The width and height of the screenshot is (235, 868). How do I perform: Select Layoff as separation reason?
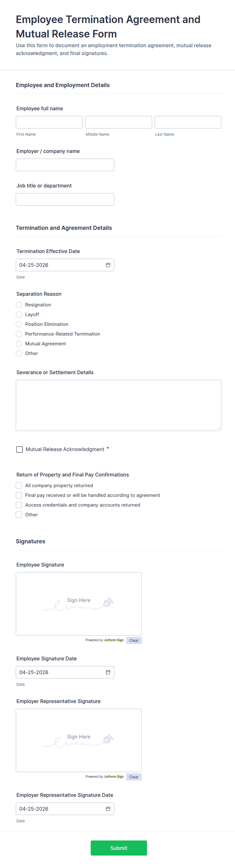[19, 314]
